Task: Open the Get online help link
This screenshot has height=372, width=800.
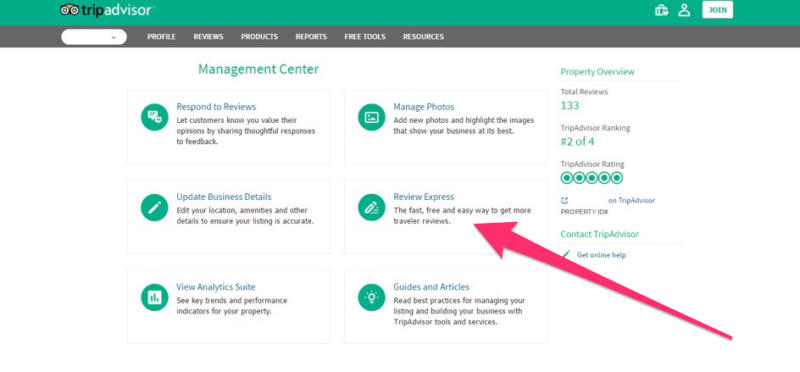Action: click(x=601, y=255)
